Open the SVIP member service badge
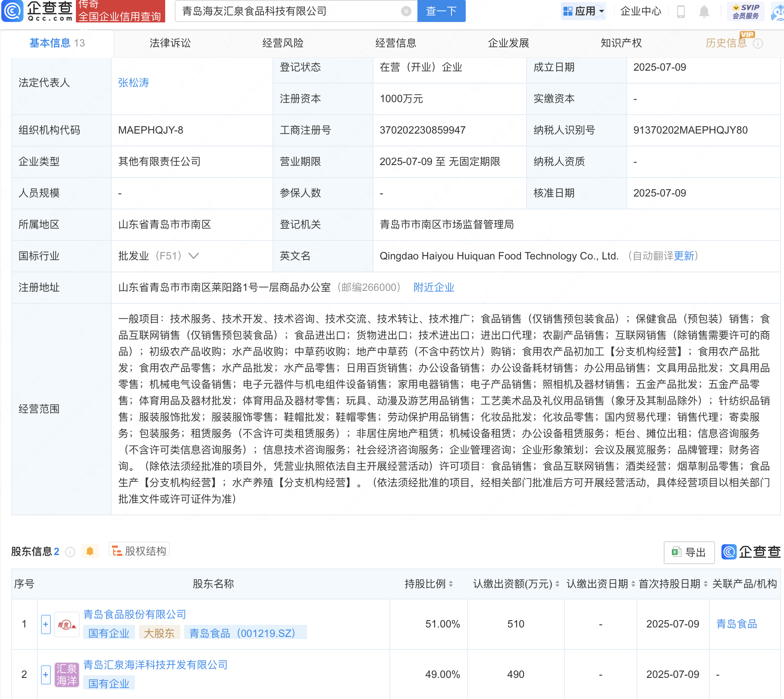Image resolution: width=784 pixels, height=699 pixels. pos(746,11)
